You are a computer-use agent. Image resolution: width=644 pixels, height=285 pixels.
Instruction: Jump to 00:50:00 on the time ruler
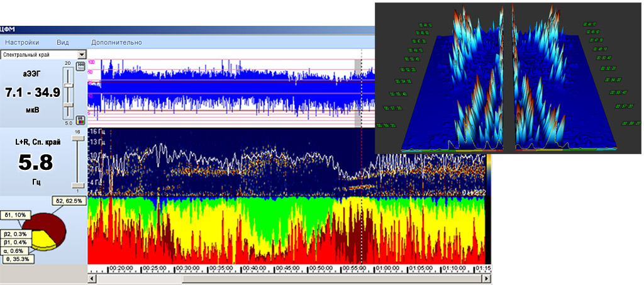322,269
